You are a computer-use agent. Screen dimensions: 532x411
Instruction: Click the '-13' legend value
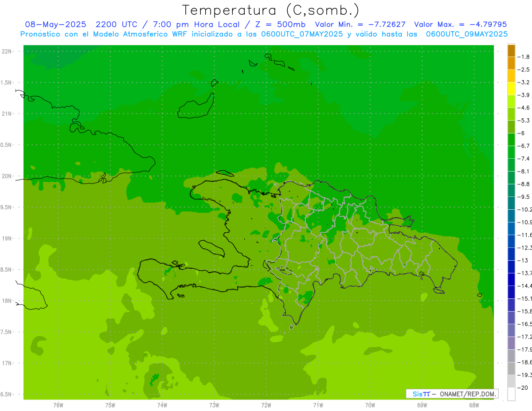(x=523, y=260)
